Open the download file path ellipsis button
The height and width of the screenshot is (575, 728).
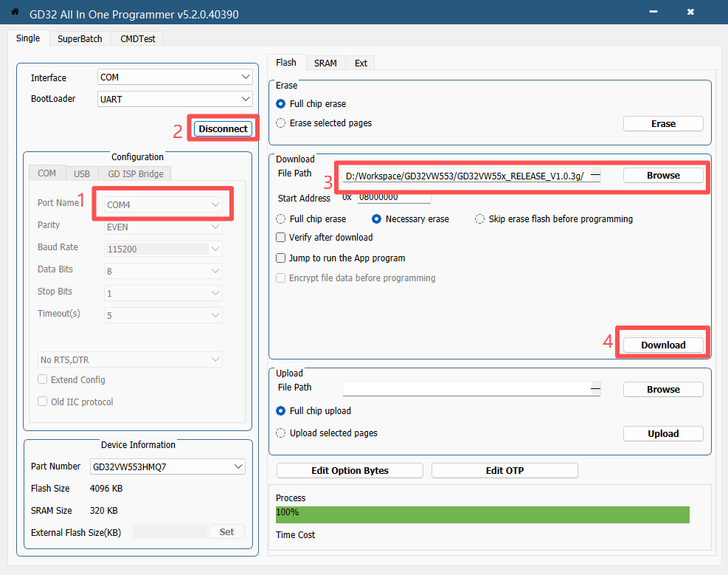point(596,176)
